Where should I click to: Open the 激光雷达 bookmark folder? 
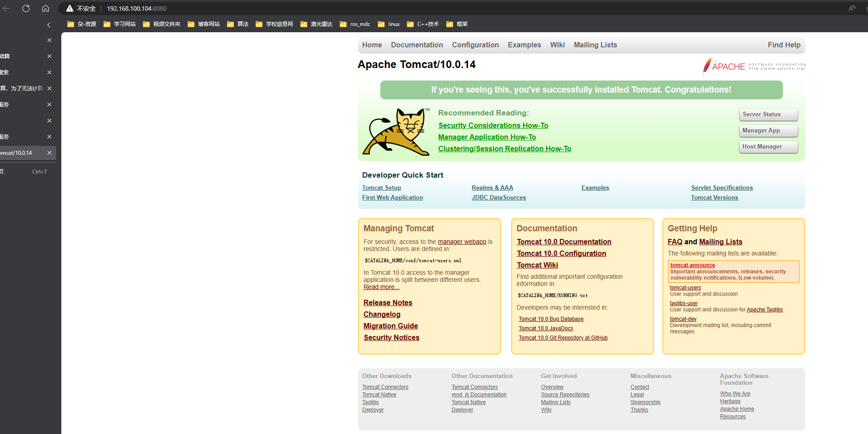tap(316, 24)
